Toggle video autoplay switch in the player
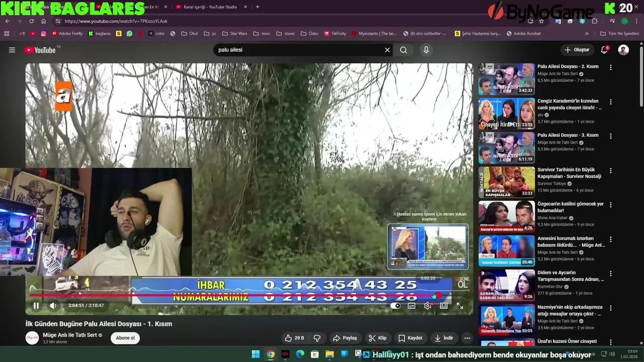Image resolution: width=644 pixels, height=362 pixels. [395, 306]
